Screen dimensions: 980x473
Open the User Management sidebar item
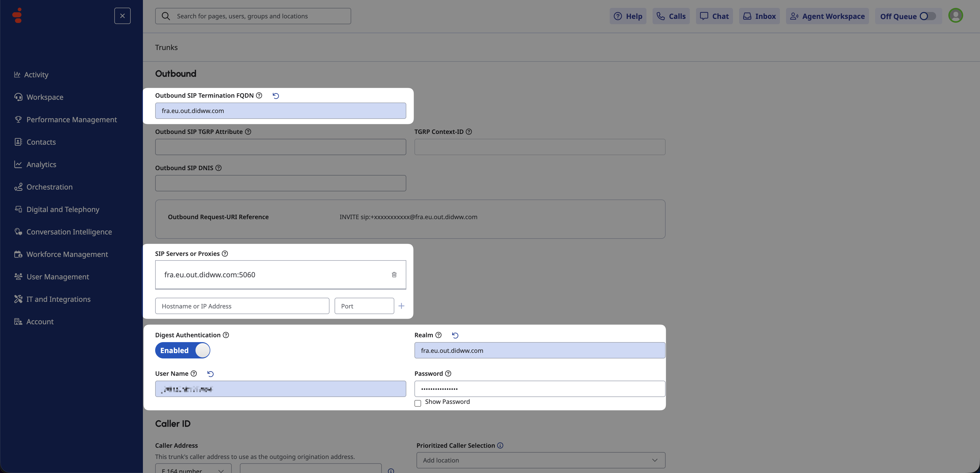pyautogui.click(x=58, y=277)
